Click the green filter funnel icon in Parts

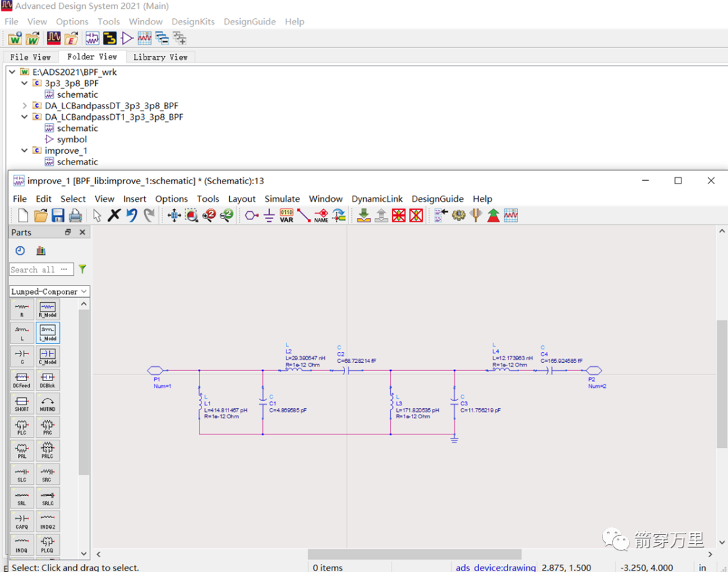pyautogui.click(x=82, y=269)
